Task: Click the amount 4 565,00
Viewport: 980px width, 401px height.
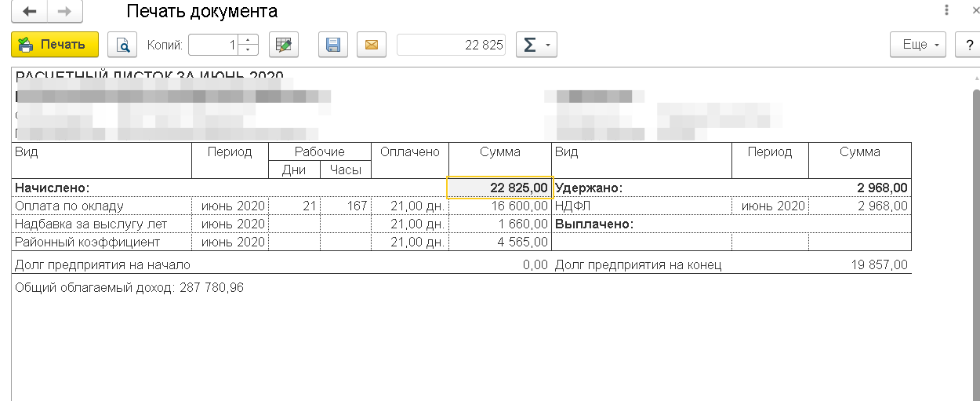Action: (523, 242)
